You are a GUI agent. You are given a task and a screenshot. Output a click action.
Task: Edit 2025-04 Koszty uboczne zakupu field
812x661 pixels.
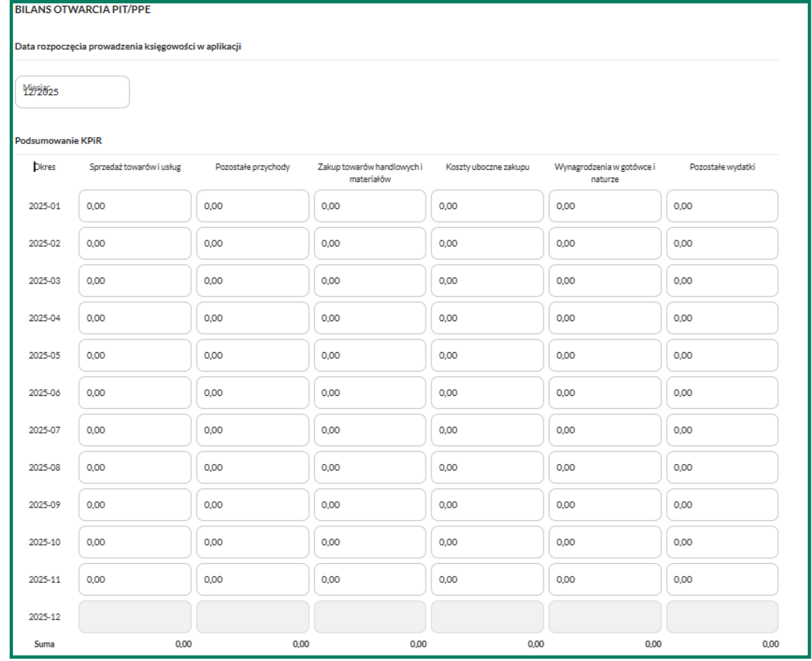click(487, 318)
